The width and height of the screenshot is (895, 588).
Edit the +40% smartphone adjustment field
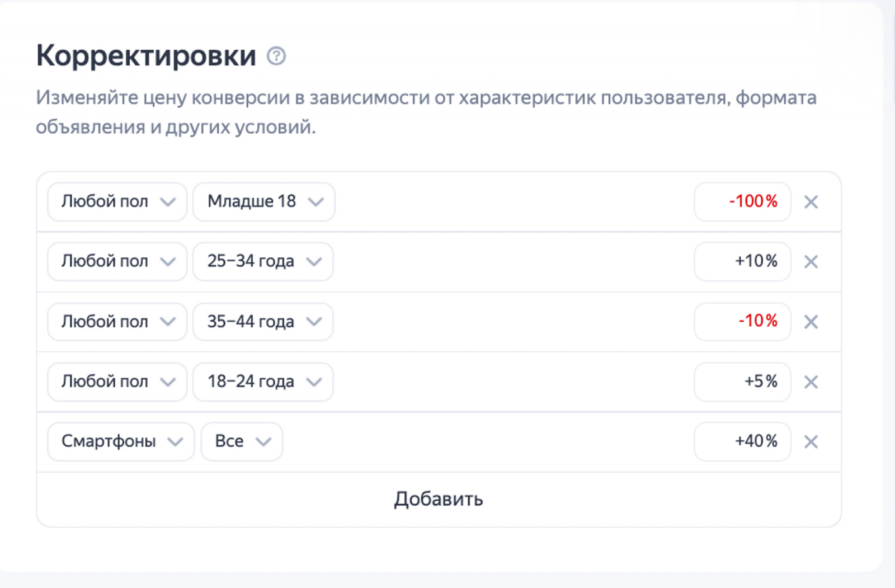742,441
